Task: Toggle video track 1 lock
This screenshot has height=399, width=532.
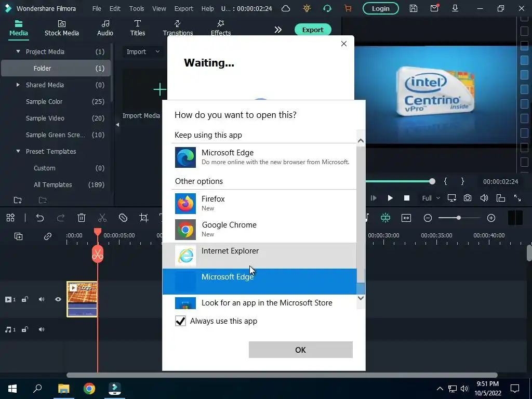Action: (x=25, y=299)
